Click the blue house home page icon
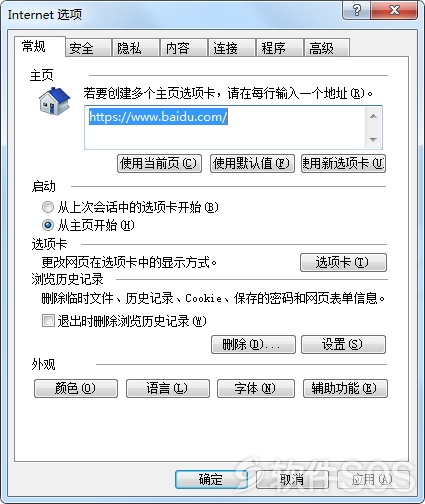Image resolution: width=425 pixels, height=504 pixels. pyautogui.click(x=54, y=101)
